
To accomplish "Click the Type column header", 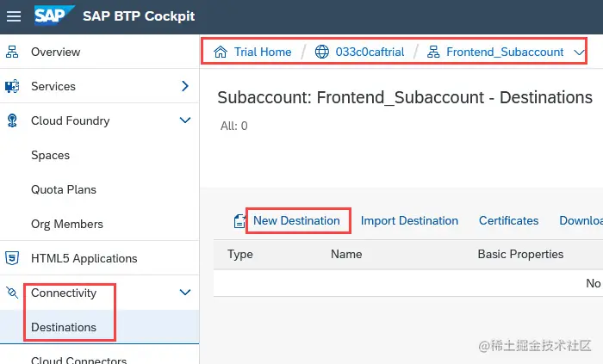I will [240, 254].
